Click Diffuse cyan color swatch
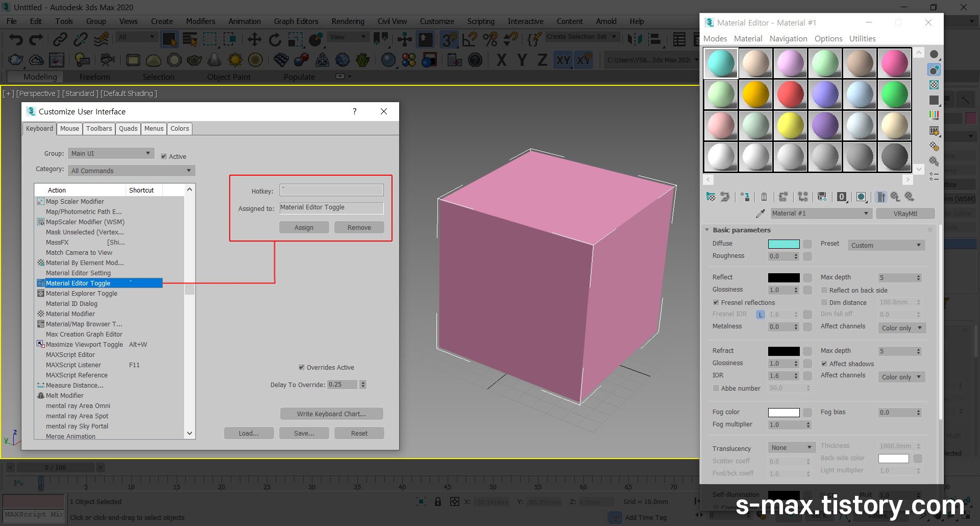Viewport: 980px width, 526px height. pos(783,244)
